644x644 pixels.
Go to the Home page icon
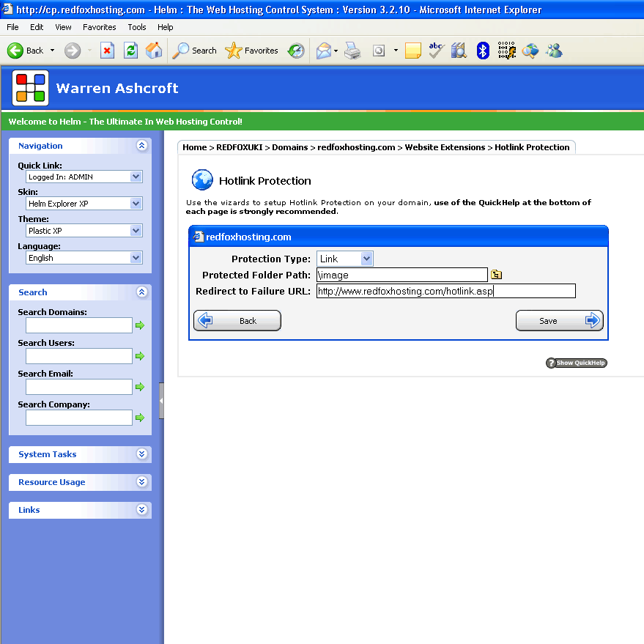(x=154, y=51)
